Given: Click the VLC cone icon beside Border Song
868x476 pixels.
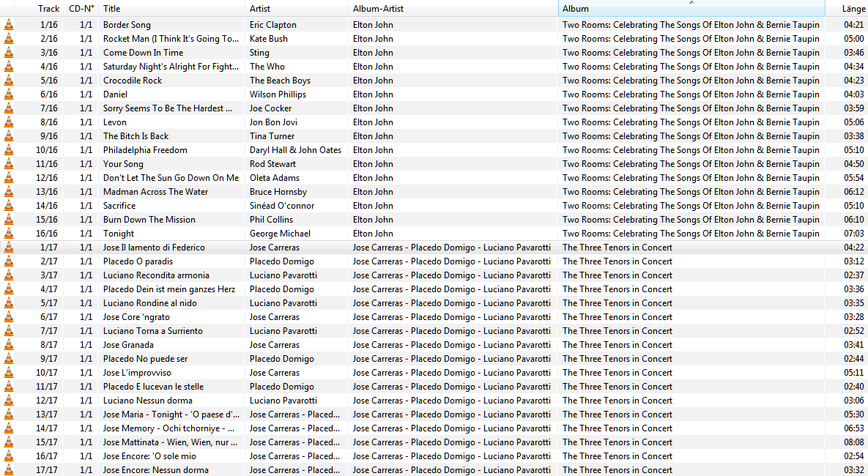Looking at the screenshot, I should tap(8, 24).
